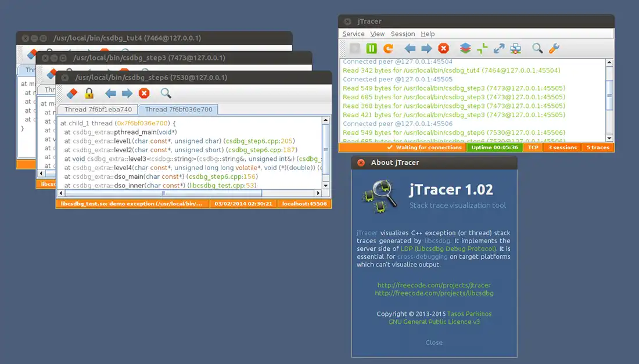Click eraser icon in csdbg_step6 window

click(x=72, y=93)
